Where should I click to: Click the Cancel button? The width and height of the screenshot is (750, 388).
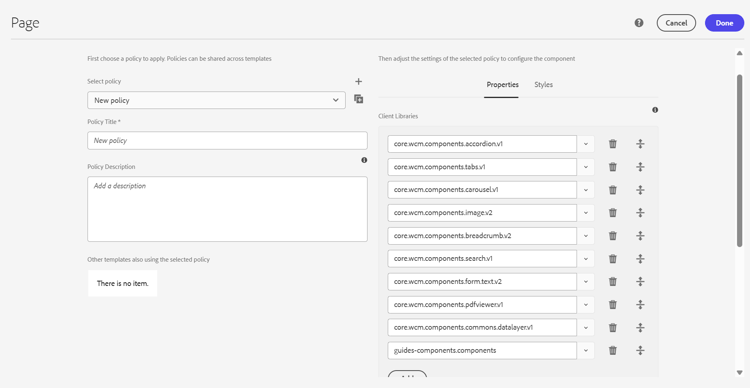(676, 23)
